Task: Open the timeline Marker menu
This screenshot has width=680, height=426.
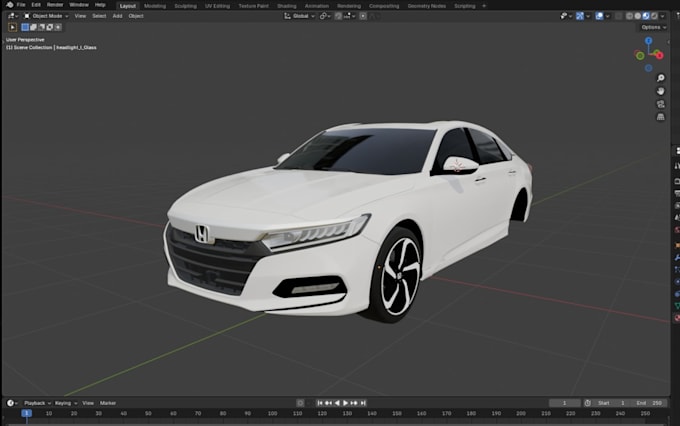Action: point(108,403)
